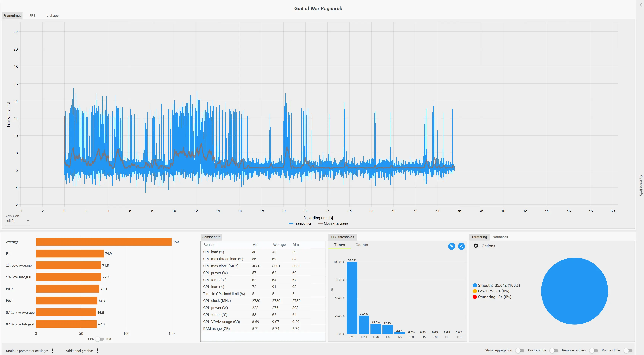Select the GPU VRAM usage (GB) row
Screen dimensions: 644x355
click(263, 322)
